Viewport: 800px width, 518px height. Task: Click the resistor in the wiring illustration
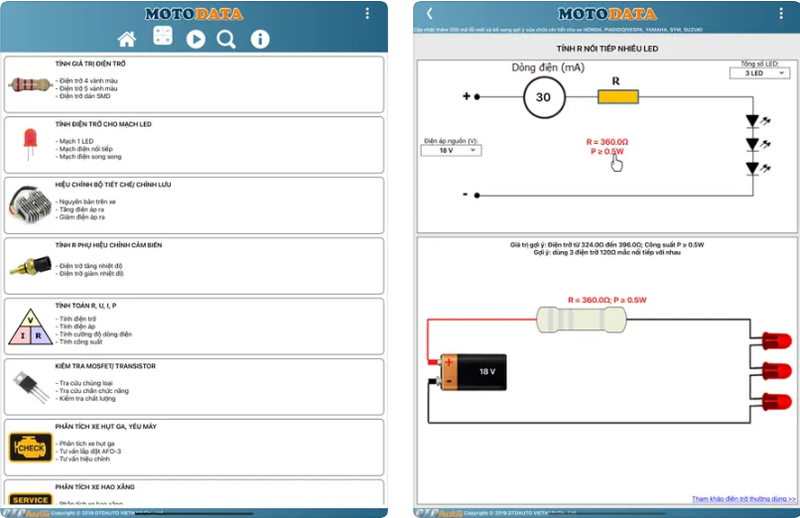[581, 320]
